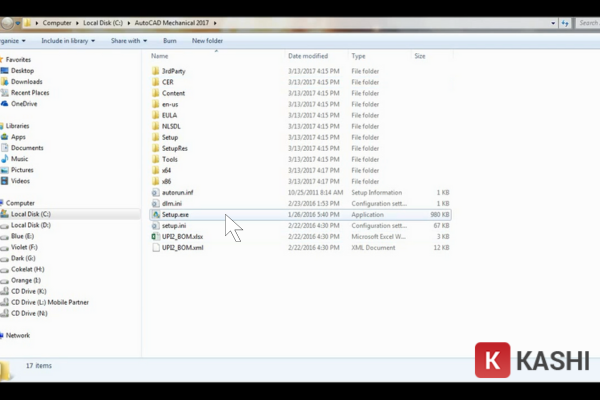Select the Dark (G:) drive

pos(23,258)
